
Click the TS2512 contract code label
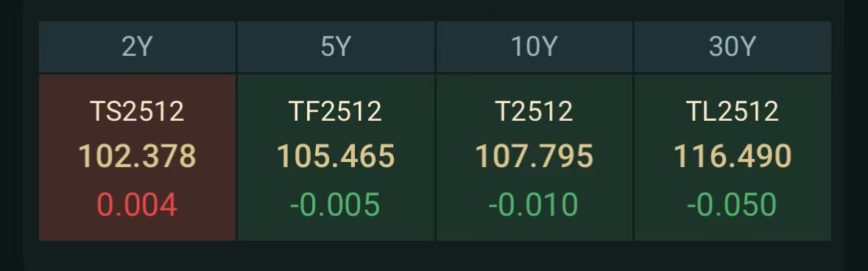click(137, 111)
